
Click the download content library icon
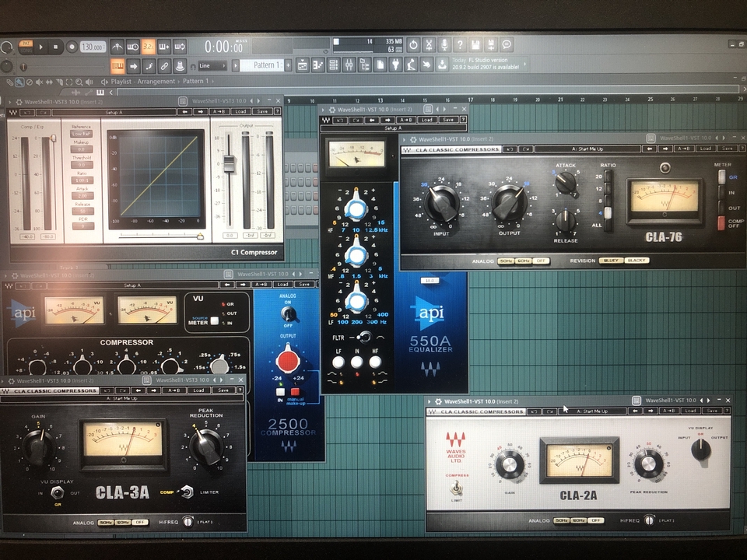click(442, 65)
